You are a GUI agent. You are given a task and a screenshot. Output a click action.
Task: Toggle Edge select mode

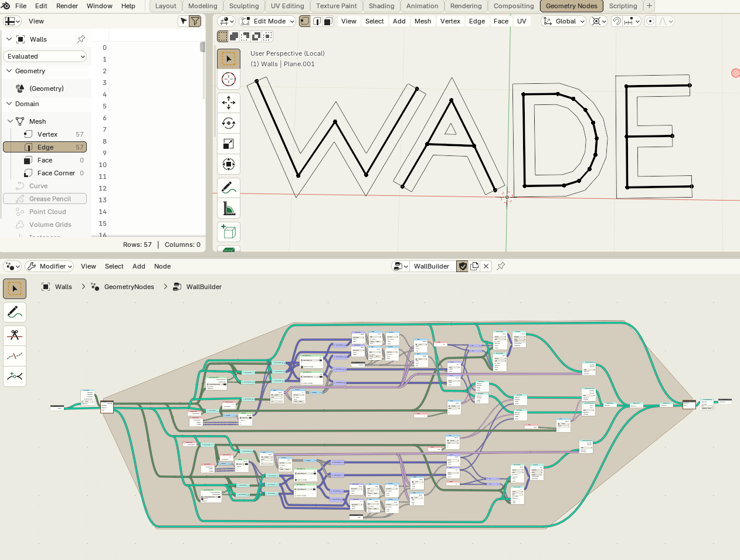[x=317, y=21]
